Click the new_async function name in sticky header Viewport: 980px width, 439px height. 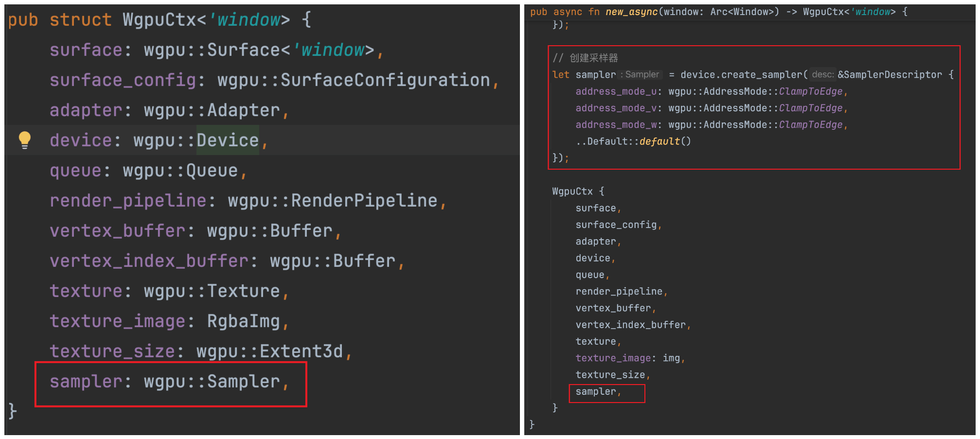point(631,12)
